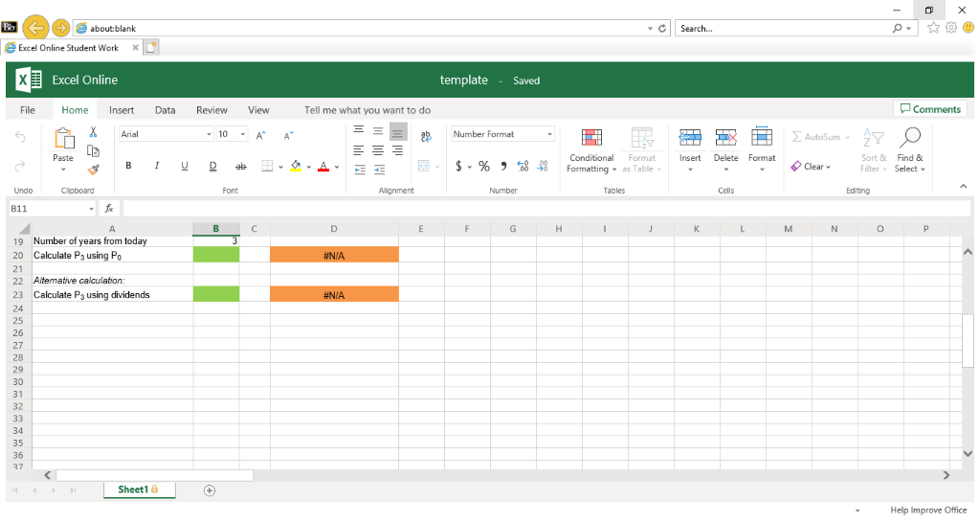Click the Find & Select magnifier icon
The image size is (980, 523).
(x=910, y=138)
